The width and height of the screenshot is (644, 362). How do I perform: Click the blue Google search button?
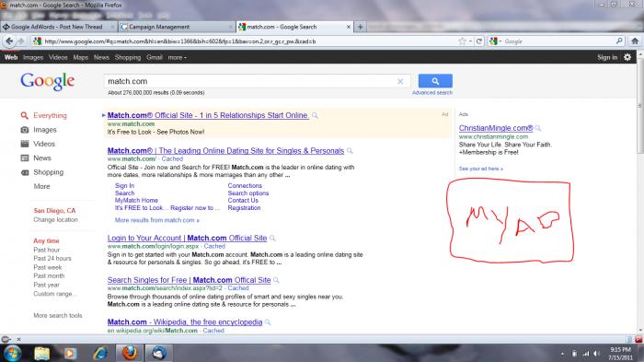click(x=435, y=81)
